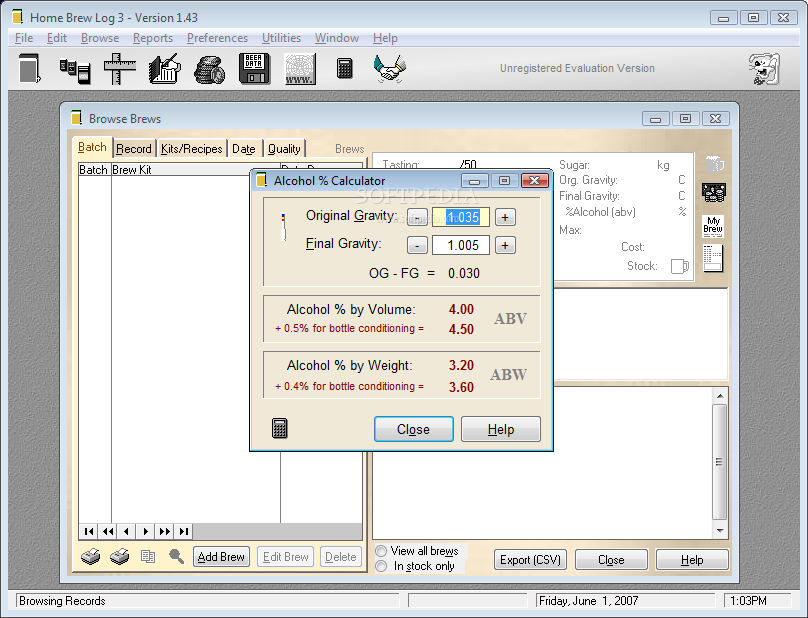Click the copy pages icon under brew list
The image size is (808, 618).
148,557
